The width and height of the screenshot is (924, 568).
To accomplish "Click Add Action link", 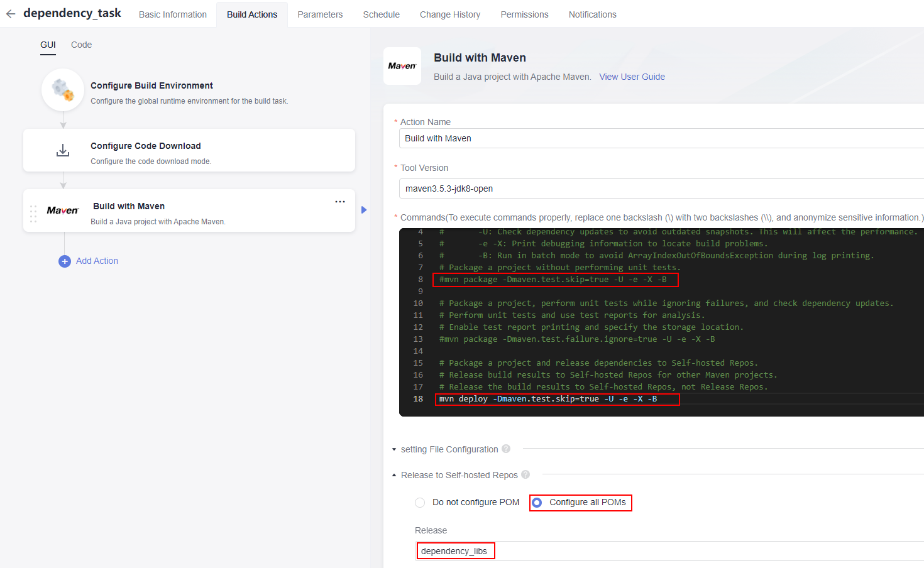I will (97, 261).
